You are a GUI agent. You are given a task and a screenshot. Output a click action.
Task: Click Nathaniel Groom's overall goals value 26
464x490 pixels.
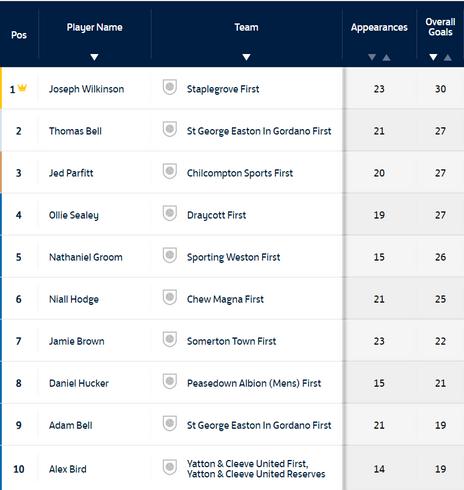(440, 257)
